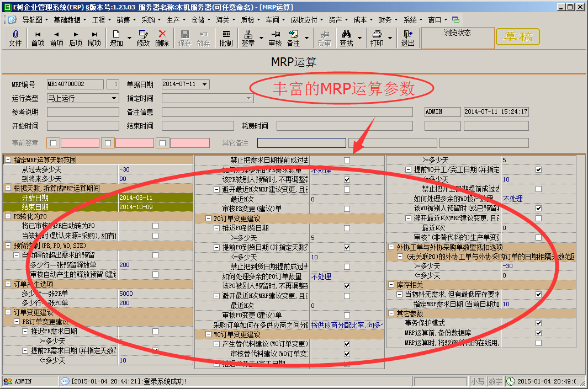Enable 推迟PO到货日期 checkbox
This screenshot has height=389, width=588.
347,228
